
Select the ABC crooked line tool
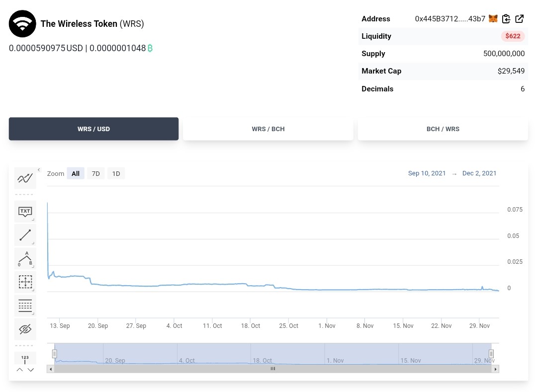click(25, 258)
